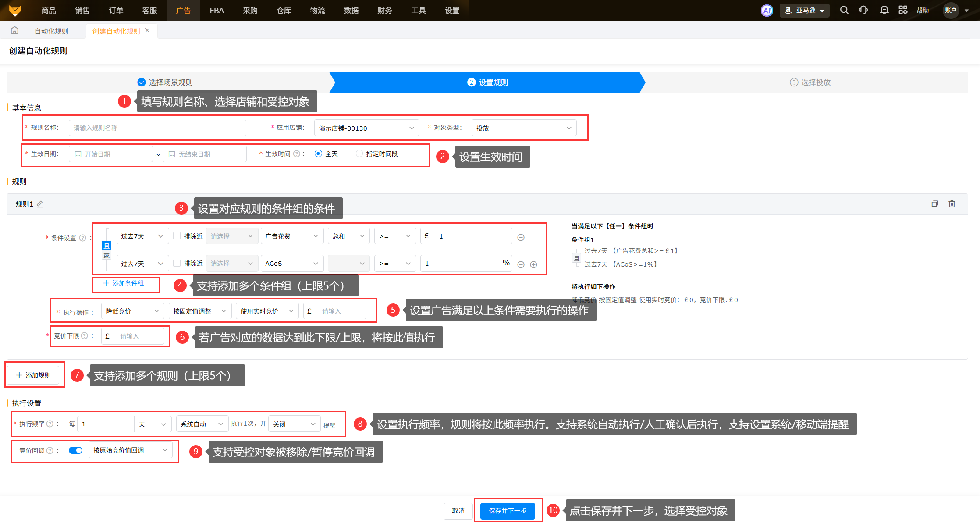The width and height of the screenshot is (980, 524).
Task: Click the plus icon to add condition row
Action: tap(533, 264)
